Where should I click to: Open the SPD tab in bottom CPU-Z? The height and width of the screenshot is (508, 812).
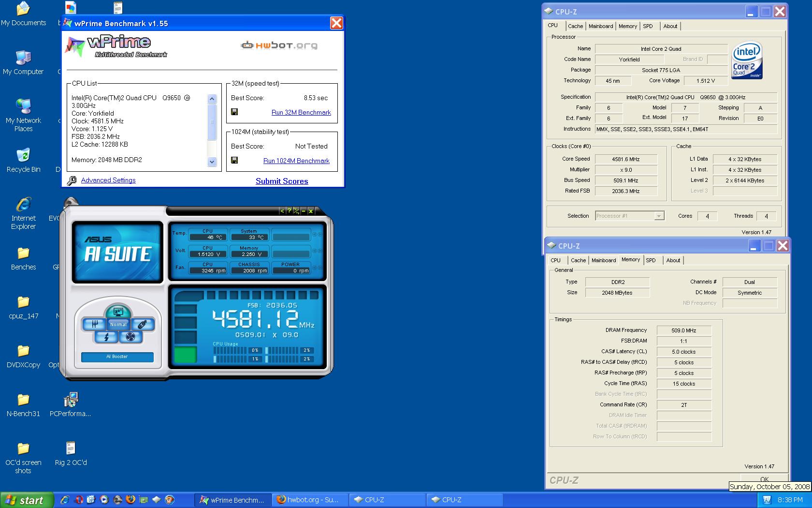pos(651,260)
